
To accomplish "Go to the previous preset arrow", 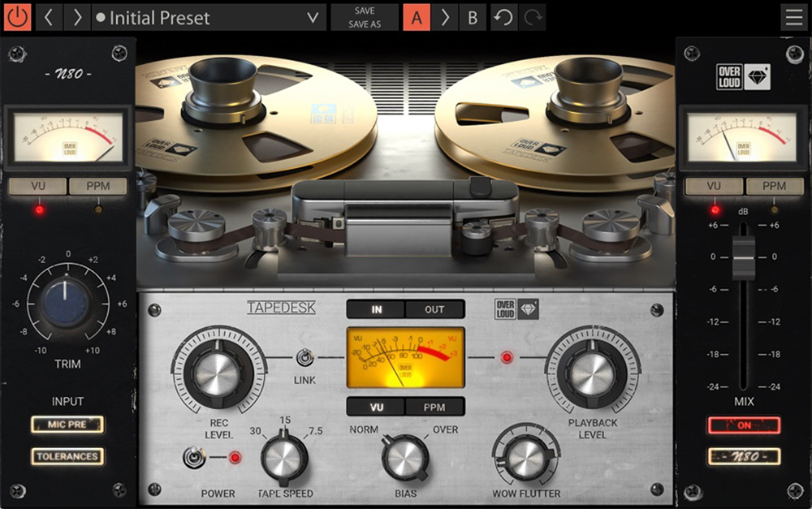I will [x=49, y=18].
